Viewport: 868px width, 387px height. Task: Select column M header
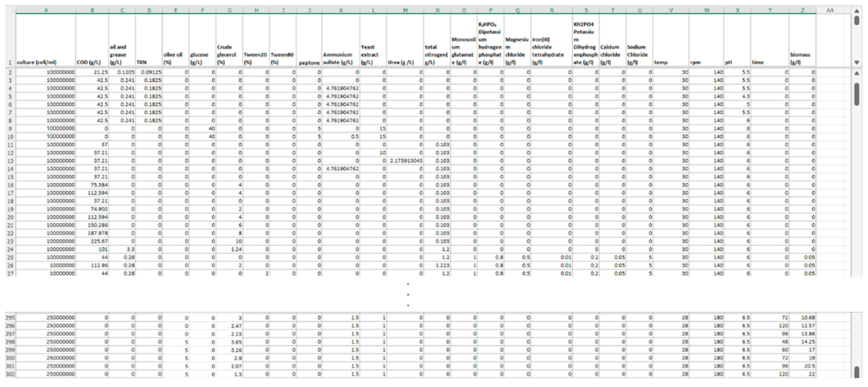405,10
